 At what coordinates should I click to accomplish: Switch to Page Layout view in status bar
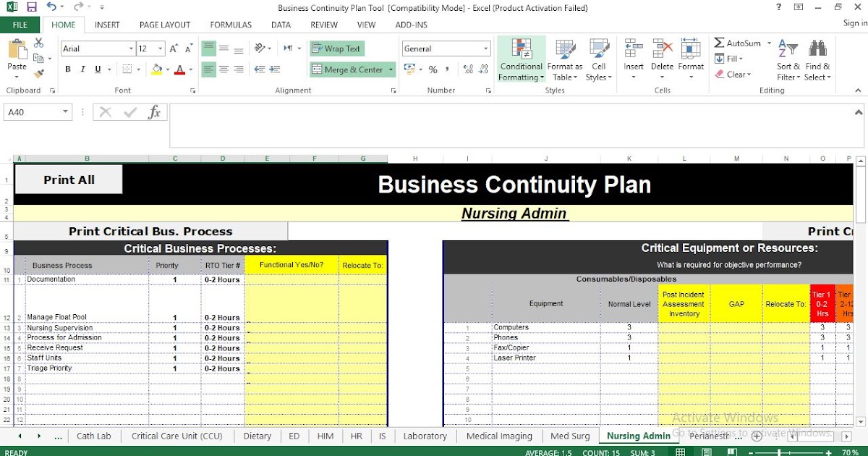coord(707,452)
